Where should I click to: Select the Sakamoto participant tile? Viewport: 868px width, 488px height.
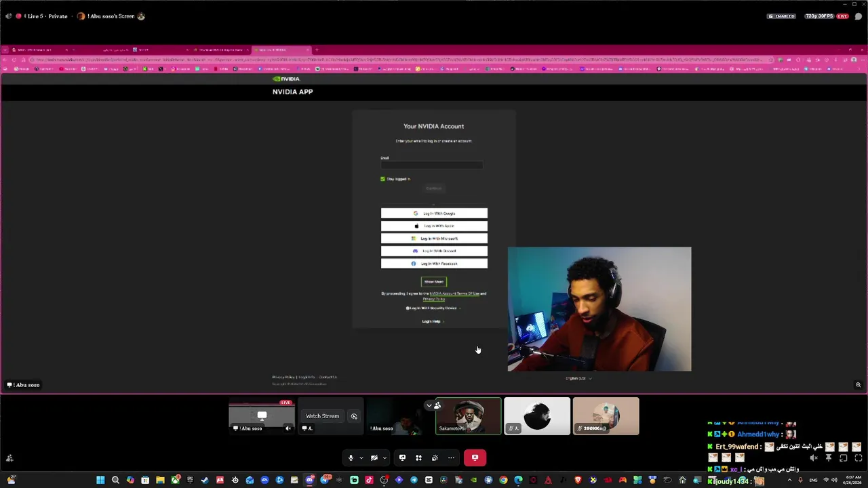468,416
